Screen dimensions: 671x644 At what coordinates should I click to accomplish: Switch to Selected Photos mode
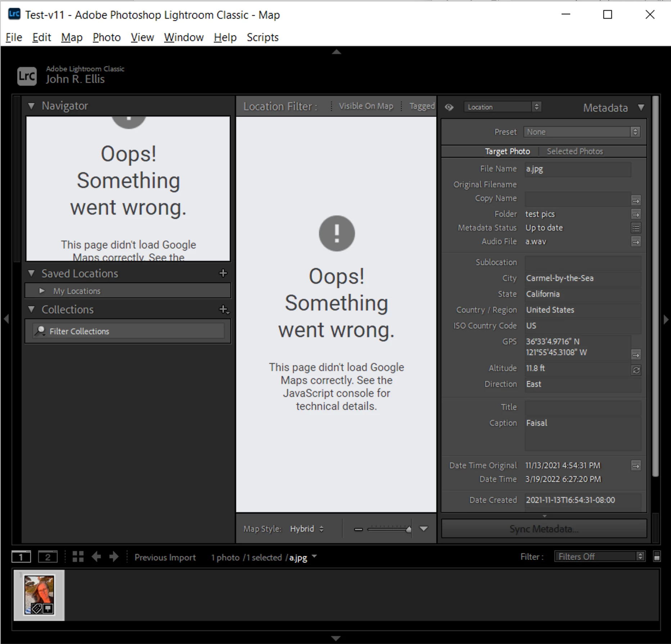(x=575, y=151)
